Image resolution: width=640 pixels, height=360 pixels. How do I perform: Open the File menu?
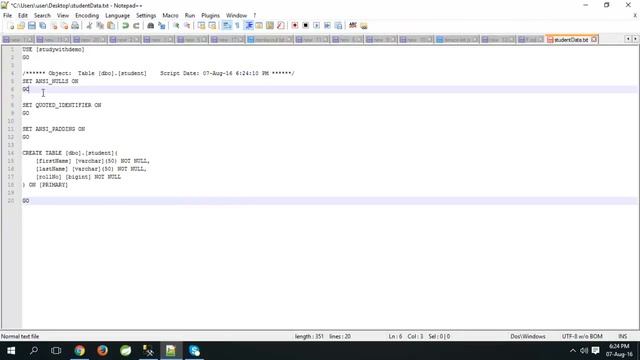click(x=7, y=16)
